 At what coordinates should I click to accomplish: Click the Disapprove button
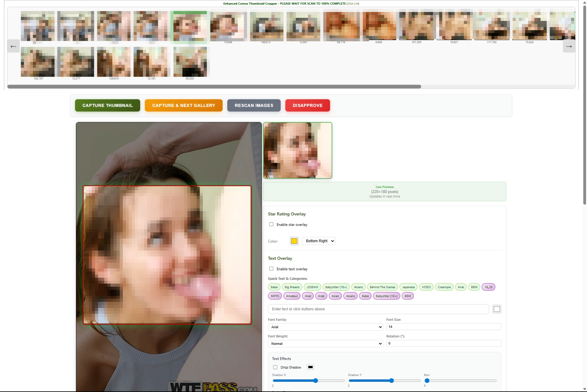click(307, 105)
